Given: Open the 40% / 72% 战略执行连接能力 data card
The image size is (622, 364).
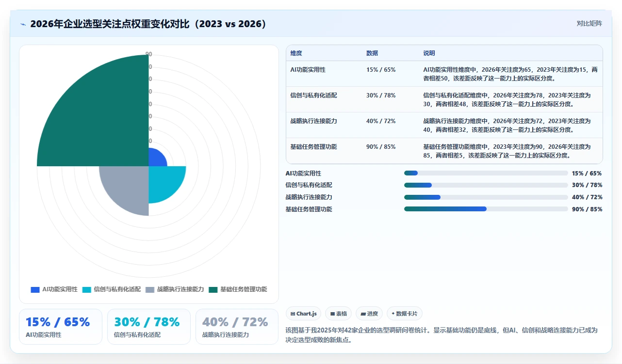Looking at the screenshot, I should pos(237,327).
